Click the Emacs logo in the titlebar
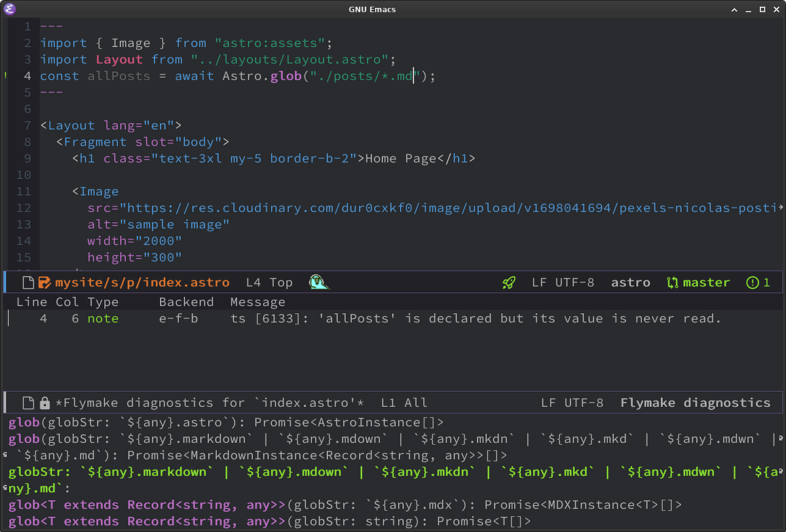This screenshot has width=786, height=532. (x=10, y=9)
